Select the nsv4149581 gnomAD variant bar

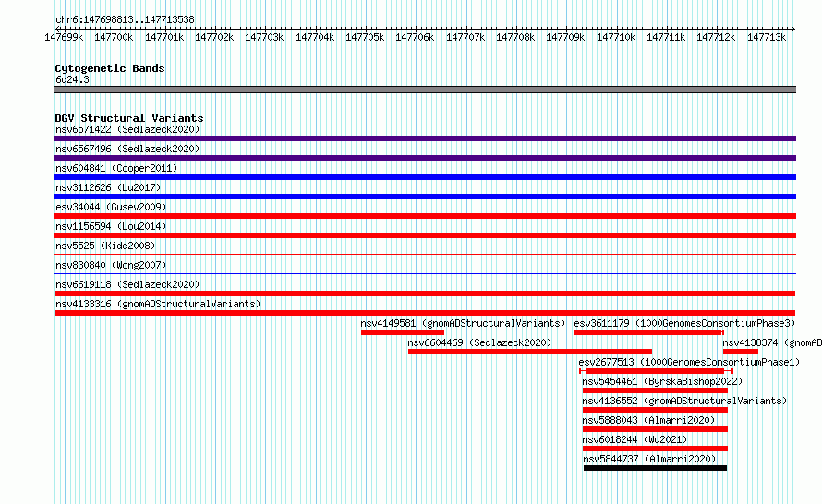pos(403,332)
